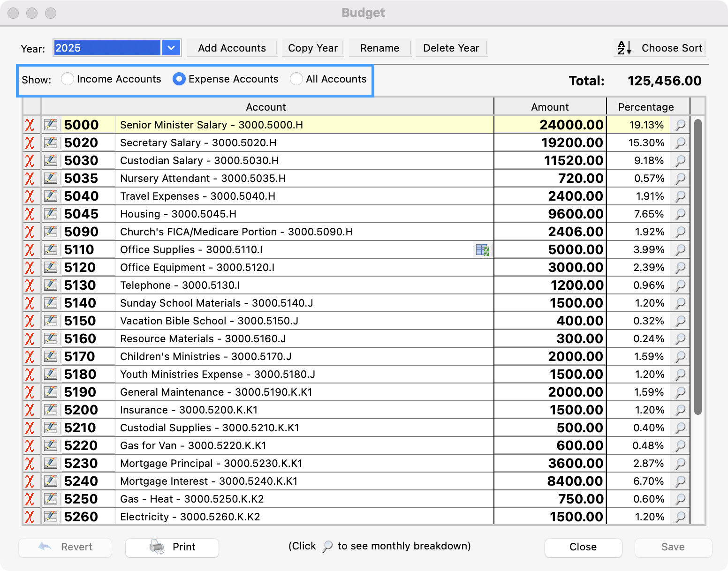Select Expense Accounts radio button
This screenshot has height=571, width=728.
179,79
